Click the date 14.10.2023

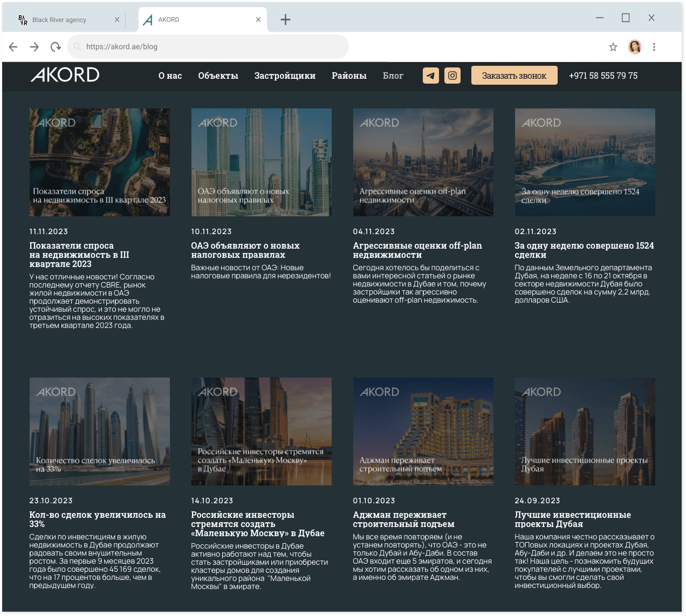coord(212,501)
